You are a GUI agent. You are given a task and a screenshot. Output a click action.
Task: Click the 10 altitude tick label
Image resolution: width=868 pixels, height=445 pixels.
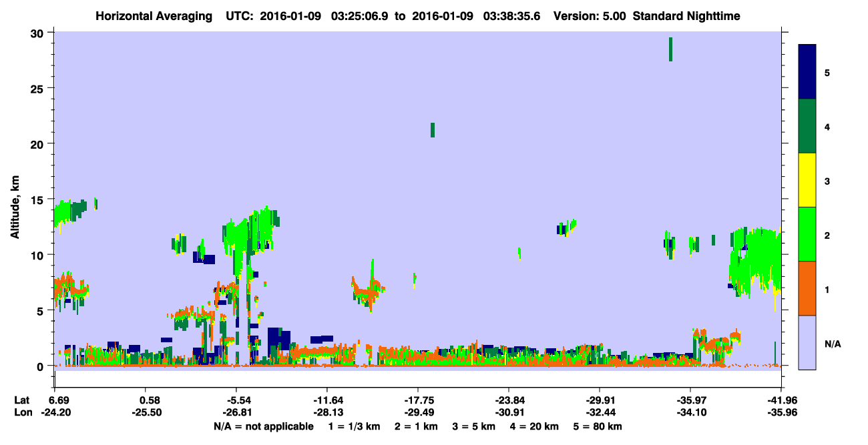click(x=39, y=255)
